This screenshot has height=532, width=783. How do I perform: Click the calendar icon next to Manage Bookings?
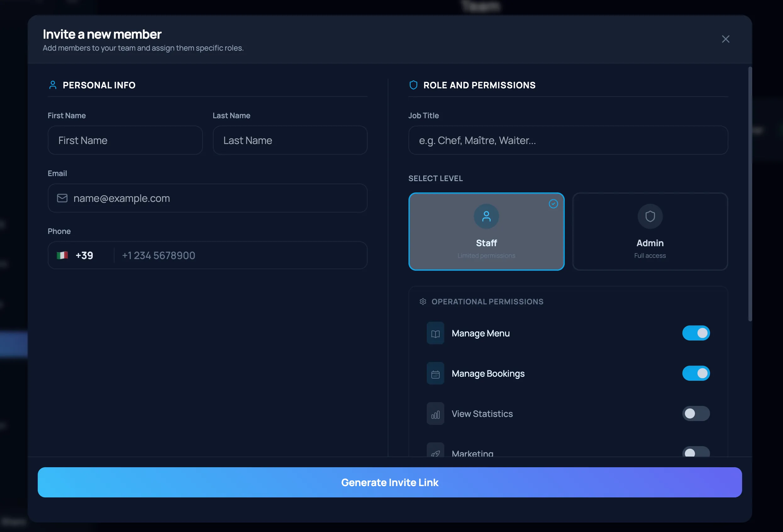[x=435, y=373]
